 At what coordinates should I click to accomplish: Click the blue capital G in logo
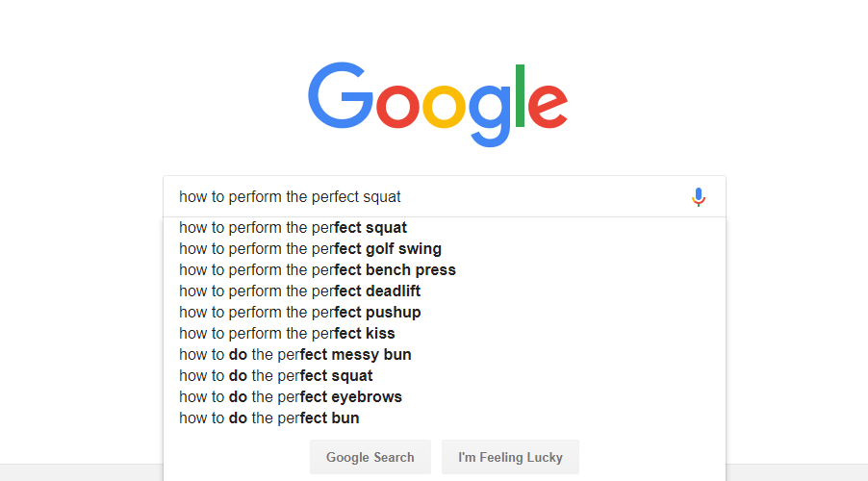(340, 96)
